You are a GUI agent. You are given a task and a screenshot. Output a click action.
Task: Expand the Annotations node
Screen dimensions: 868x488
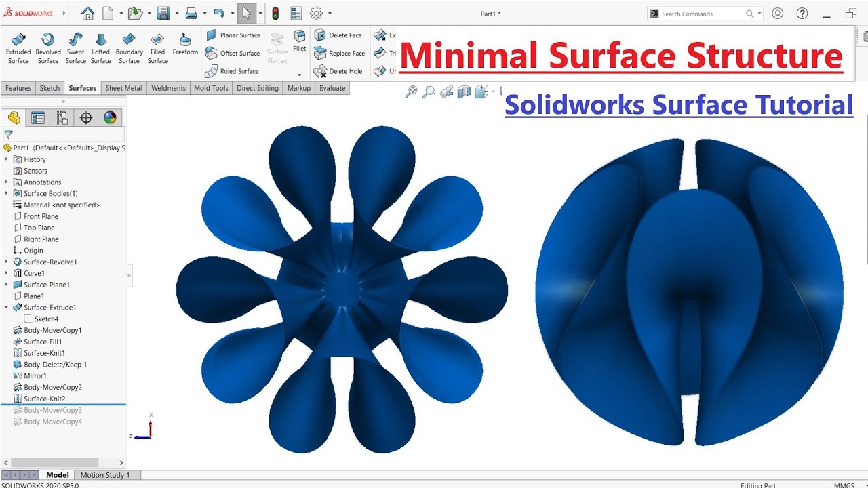[x=7, y=182]
